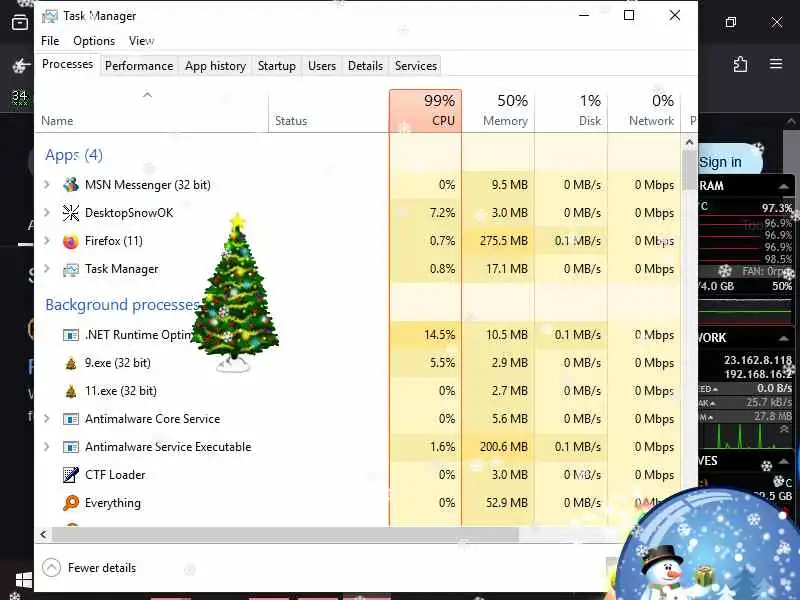Image resolution: width=800 pixels, height=600 pixels.
Task: Sort processes by the Memory column
Action: pyautogui.click(x=498, y=111)
